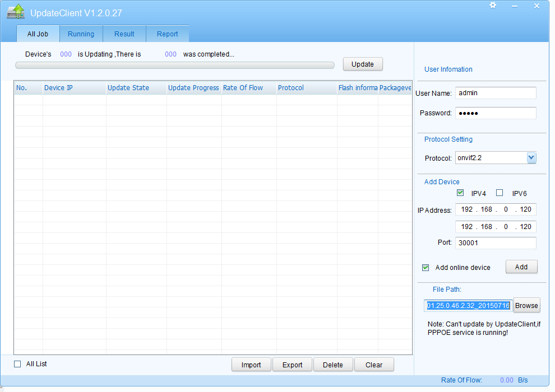This screenshot has height=392, width=555.
Task: Check the All List checkbox
Action: pyautogui.click(x=17, y=364)
